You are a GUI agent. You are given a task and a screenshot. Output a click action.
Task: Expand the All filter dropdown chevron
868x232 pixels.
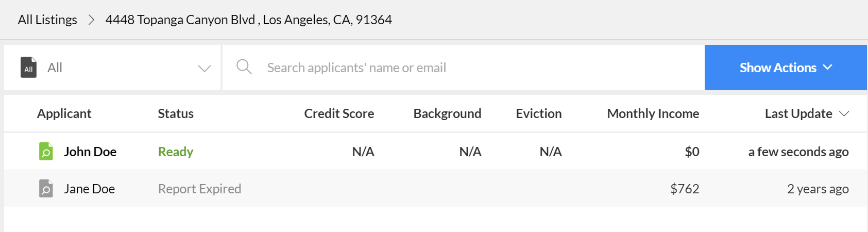pos(205,68)
